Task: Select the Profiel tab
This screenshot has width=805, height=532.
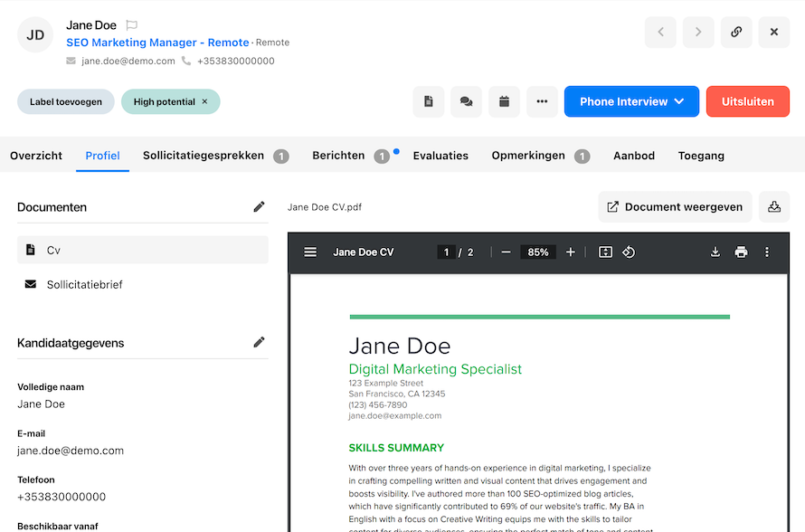Action: click(103, 156)
